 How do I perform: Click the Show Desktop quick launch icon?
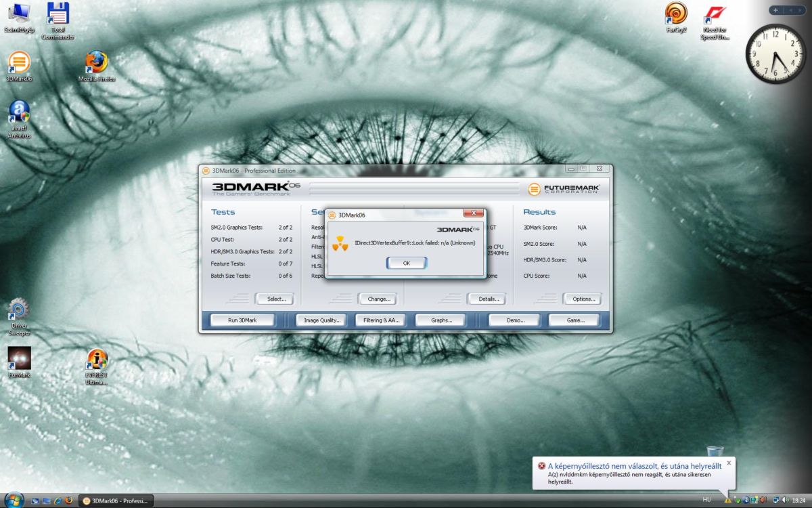click(x=35, y=501)
